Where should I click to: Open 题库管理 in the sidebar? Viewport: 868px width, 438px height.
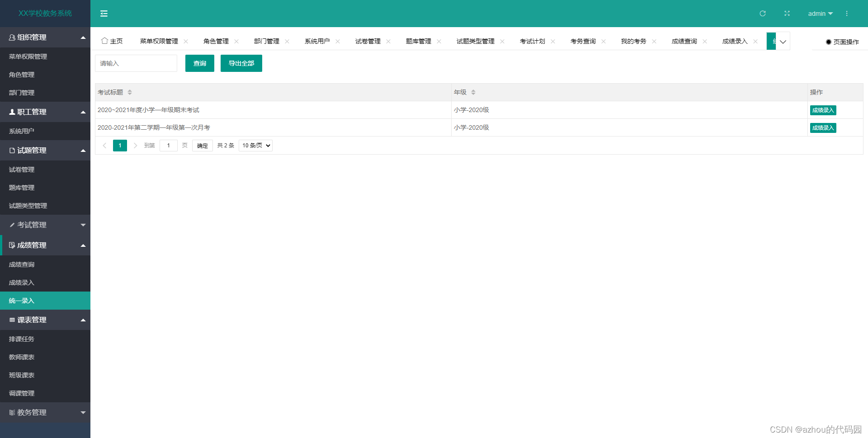45,188
